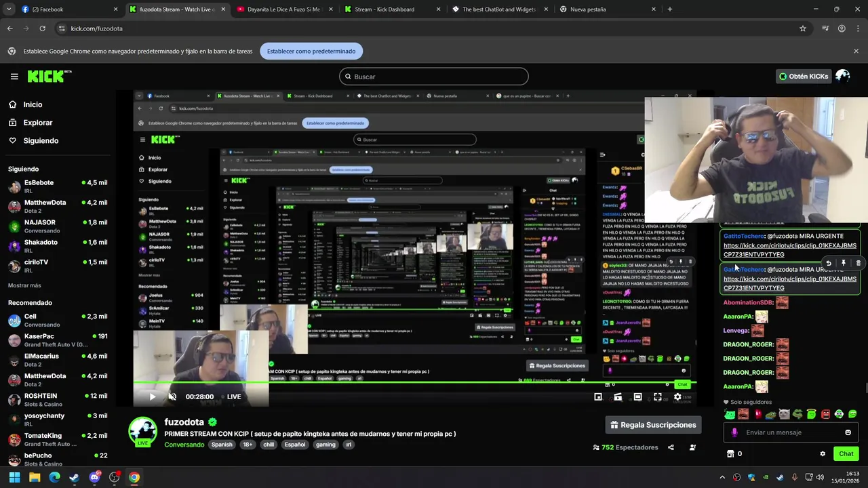868x488 pixels.
Task: Select the gaming tag
Action: tap(325, 445)
